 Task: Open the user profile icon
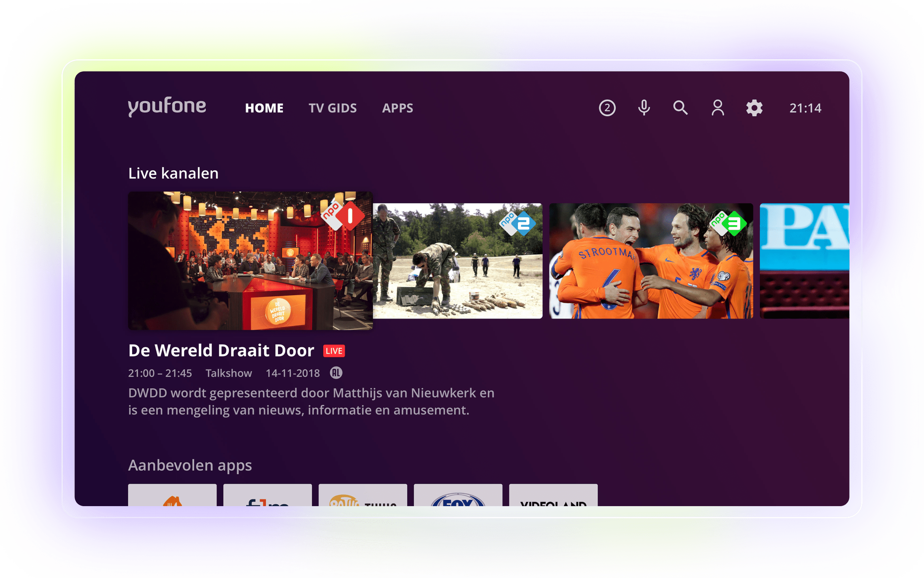(717, 108)
